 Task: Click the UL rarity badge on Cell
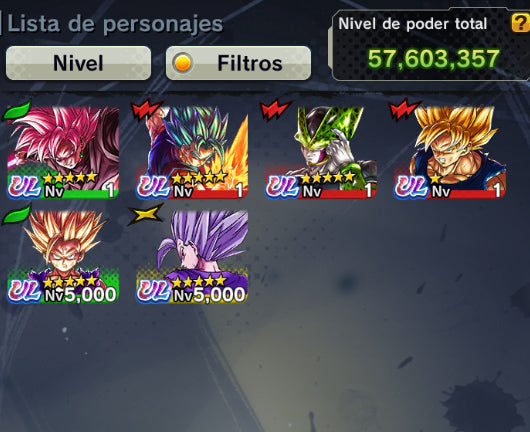point(283,187)
